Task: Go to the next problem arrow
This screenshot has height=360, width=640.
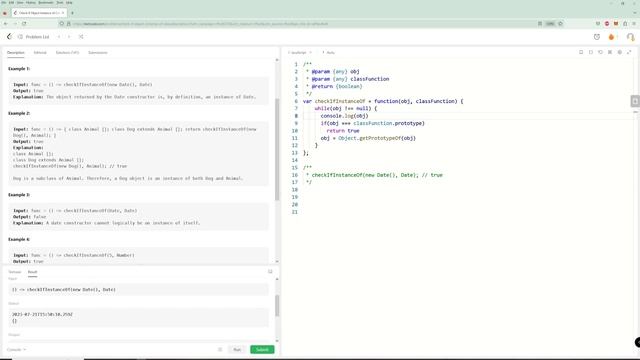Action: point(69,37)
